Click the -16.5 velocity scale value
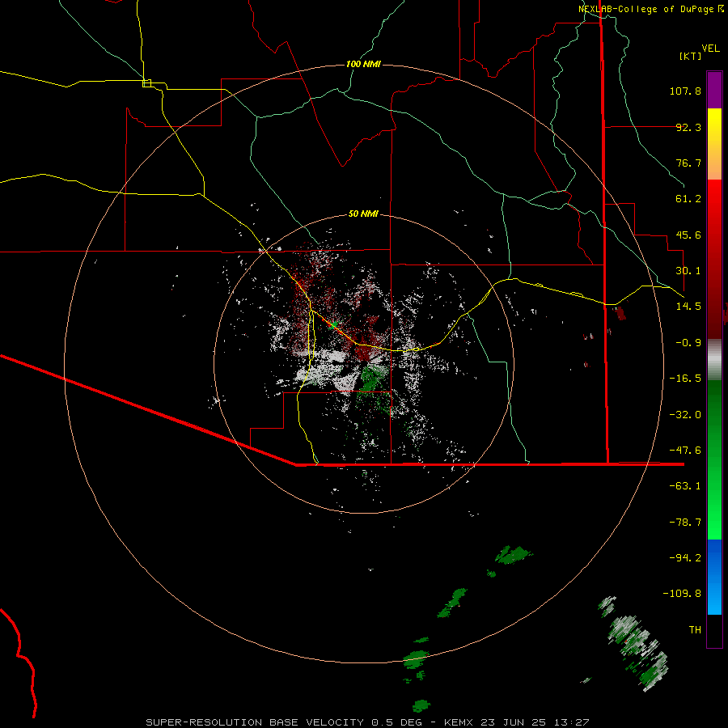Screen dimensions: 728x728 pyautogui.click(x=685, y=379)
